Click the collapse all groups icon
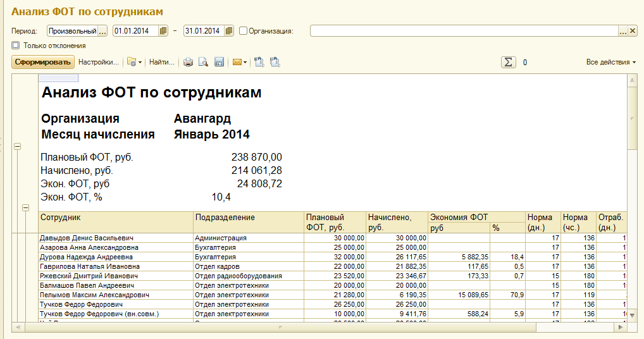 point(275,62)
